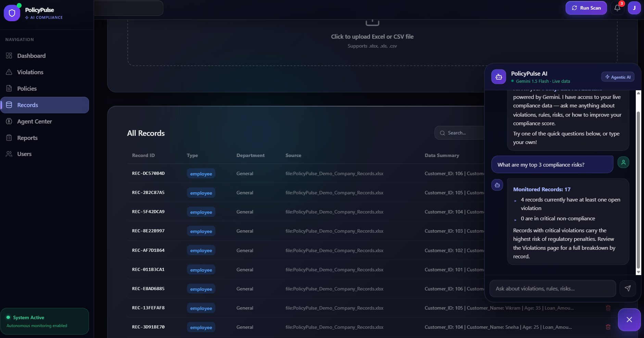
Task: Sort by Type column header
Action: point(192,155)
